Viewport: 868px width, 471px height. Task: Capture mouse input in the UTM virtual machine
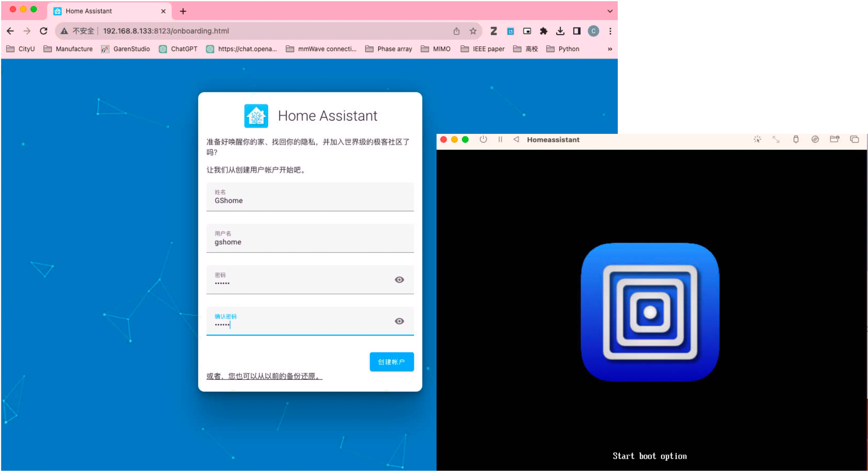click(757, 139)
